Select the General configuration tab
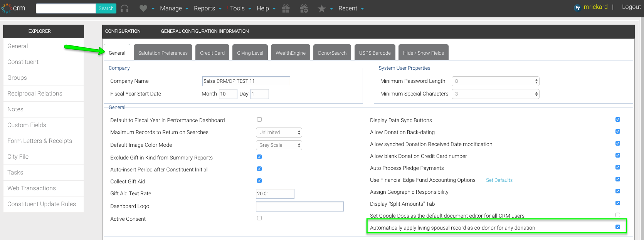Image resolution: width=644 pixels, height=240 pixels. point(117,53)
